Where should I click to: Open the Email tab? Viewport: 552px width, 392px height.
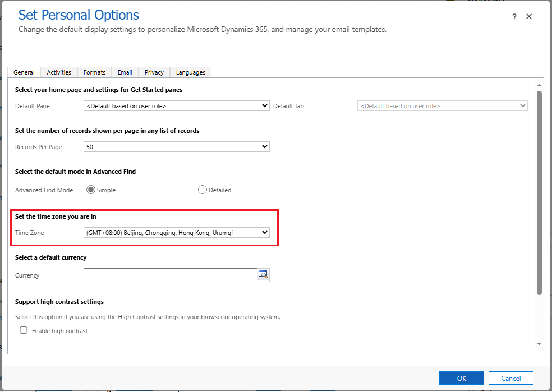[x=125, y=72]
